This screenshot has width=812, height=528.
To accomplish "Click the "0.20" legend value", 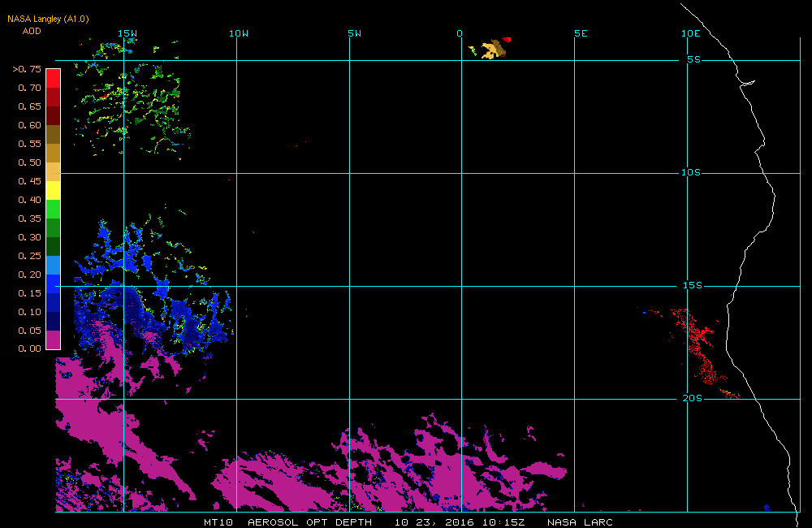I will click(x=29, y=274).
